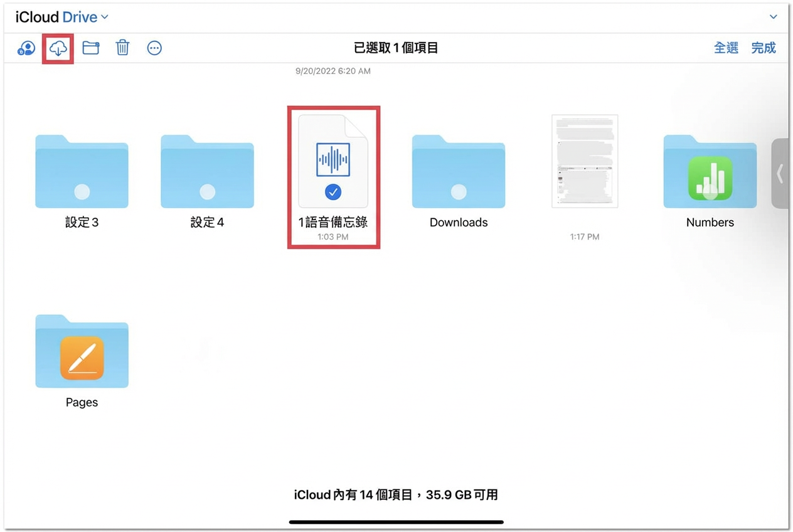Deselect the 1語音備忘錄 file checkmark
Screen dimensions: 793x532
333,192
